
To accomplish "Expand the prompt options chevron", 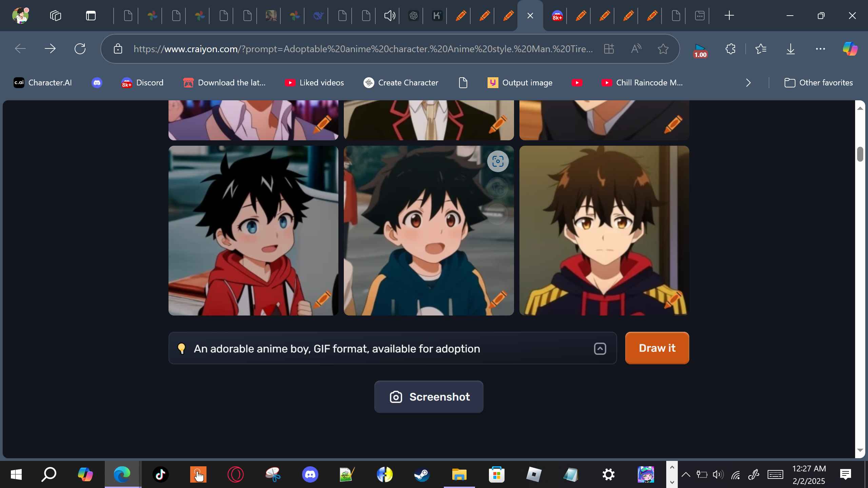I will (x=600, y=348).
